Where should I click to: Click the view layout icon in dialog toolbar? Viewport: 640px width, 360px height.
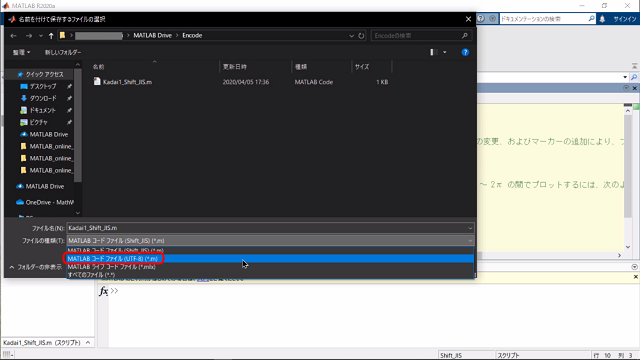pyautogui.click(x=433, y=52)
